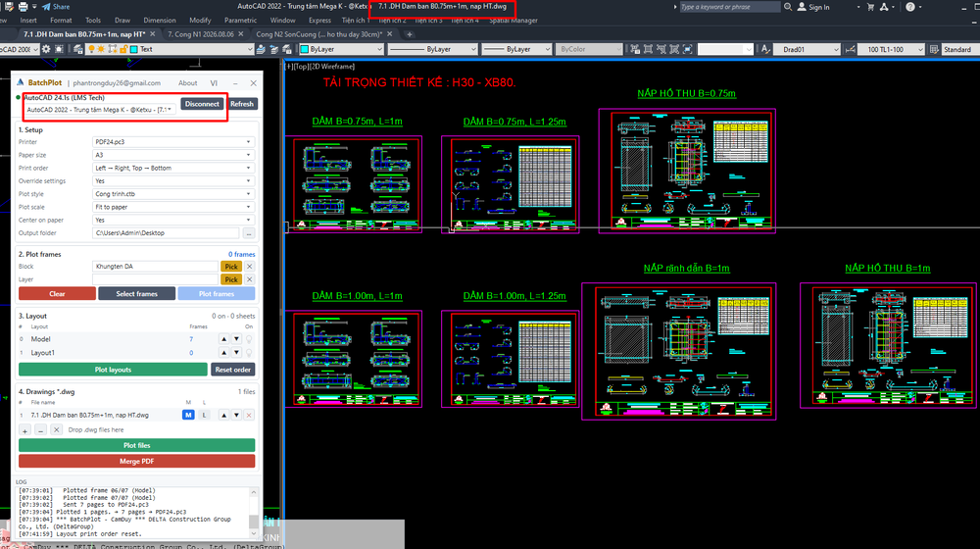The height and width of the screenshot is (549, 980).
Task: Click the Type a keyword or phrase search box
Action: [729, 7]
